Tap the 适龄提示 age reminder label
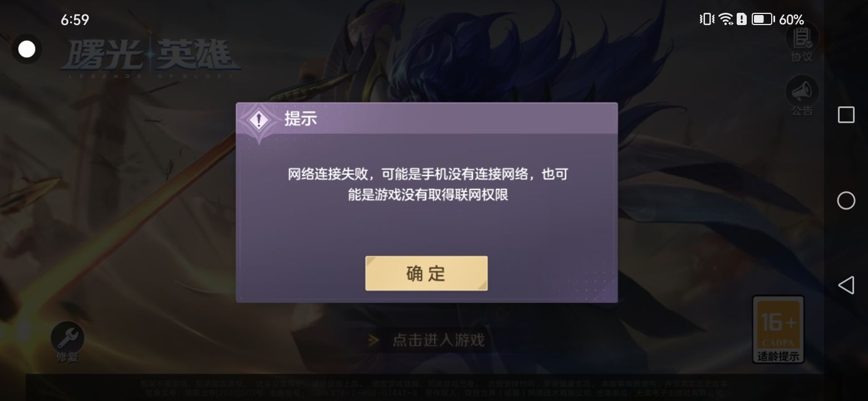Viewport: 868px width, 401px height. click(778, 357)
